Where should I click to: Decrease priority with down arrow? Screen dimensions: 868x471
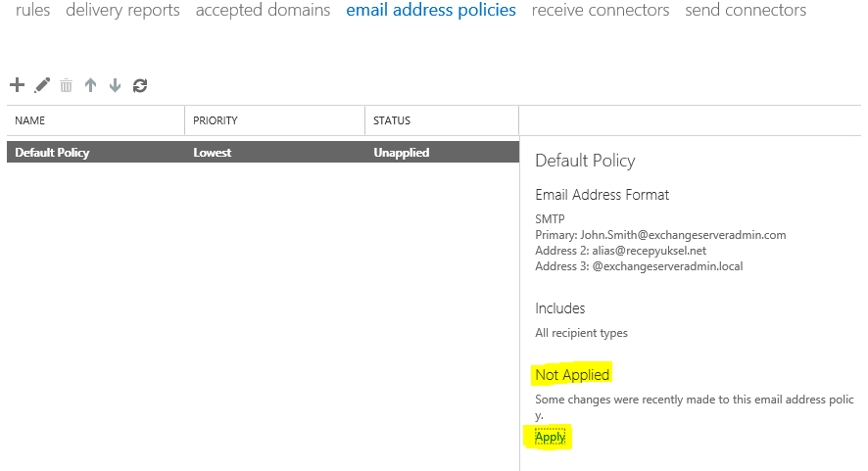point(115,85)
